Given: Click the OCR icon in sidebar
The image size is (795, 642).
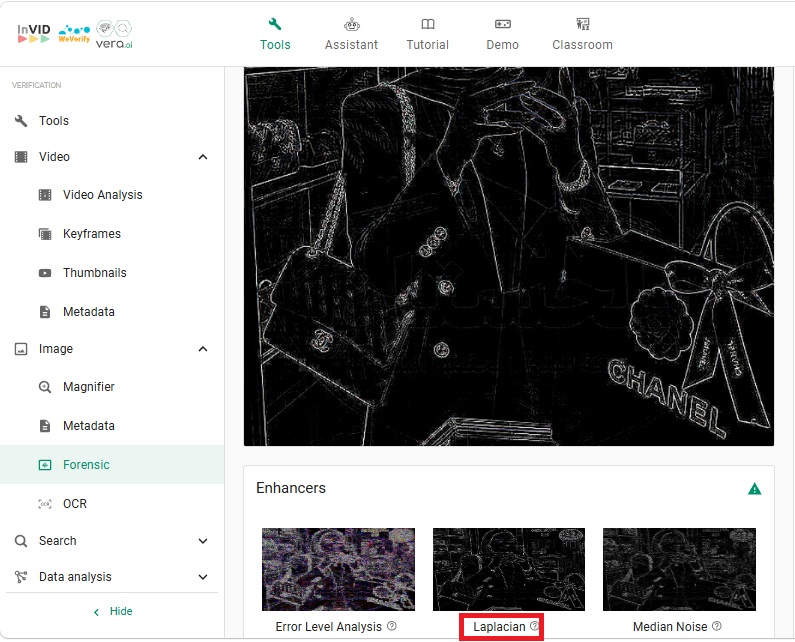Looking at the screenshot, I should tap(45, 504).
